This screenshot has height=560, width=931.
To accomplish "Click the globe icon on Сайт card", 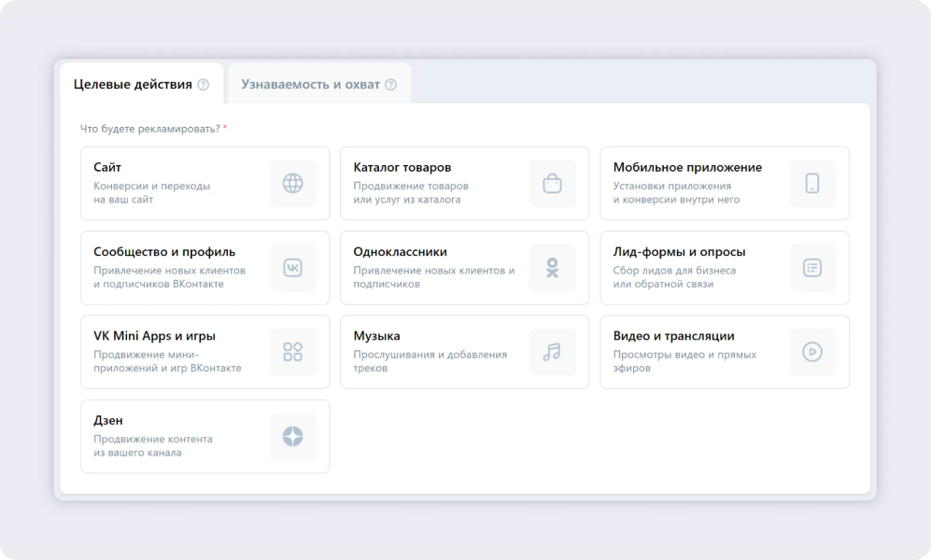I will point(292,183).
